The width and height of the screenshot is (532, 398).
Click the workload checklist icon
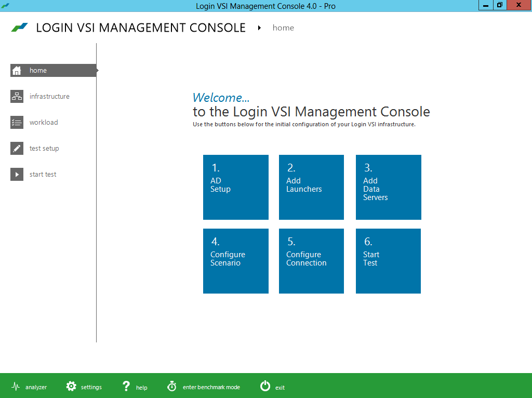17,123
